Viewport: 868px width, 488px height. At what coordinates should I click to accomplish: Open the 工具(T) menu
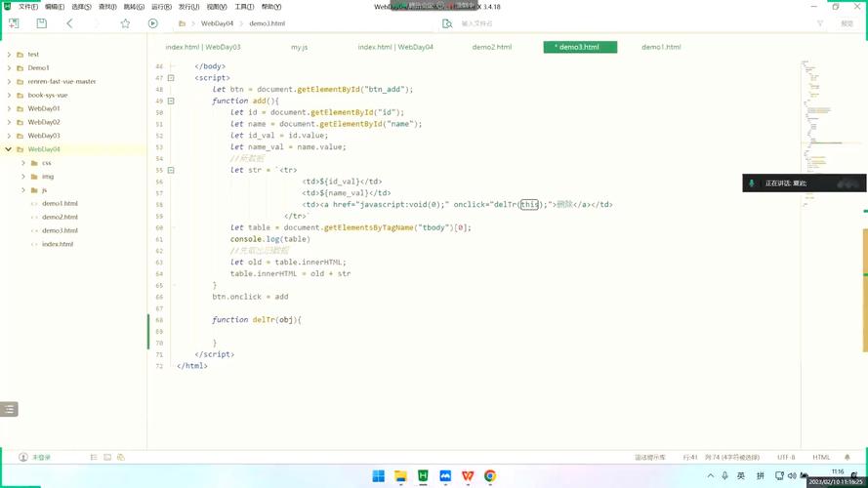[244, 7]
